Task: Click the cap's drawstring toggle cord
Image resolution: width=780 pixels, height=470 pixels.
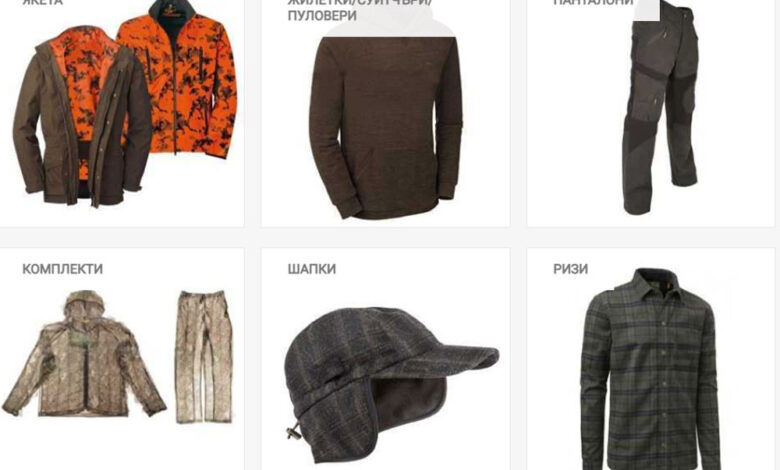Action: click(x=295, y=430)
